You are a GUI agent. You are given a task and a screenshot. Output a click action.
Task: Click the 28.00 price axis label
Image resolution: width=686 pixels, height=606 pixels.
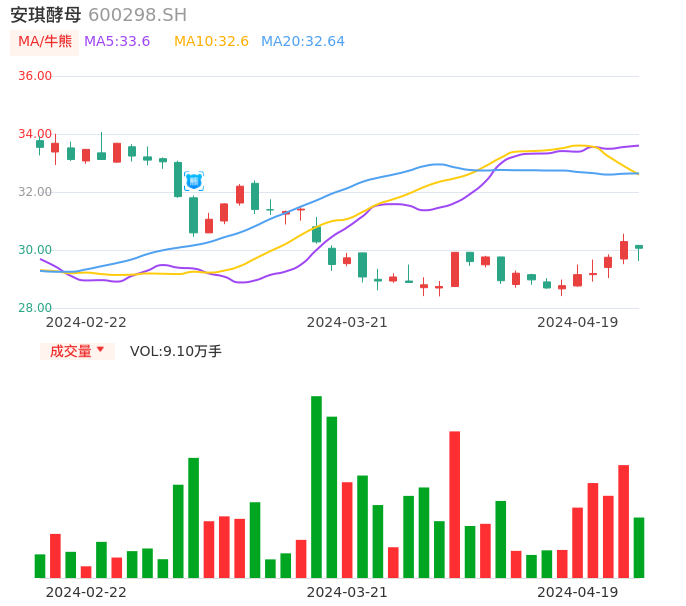coord(35,308)
